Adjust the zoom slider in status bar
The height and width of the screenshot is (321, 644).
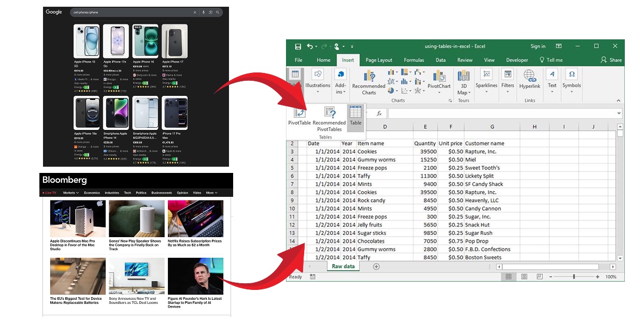coord(574,277)
